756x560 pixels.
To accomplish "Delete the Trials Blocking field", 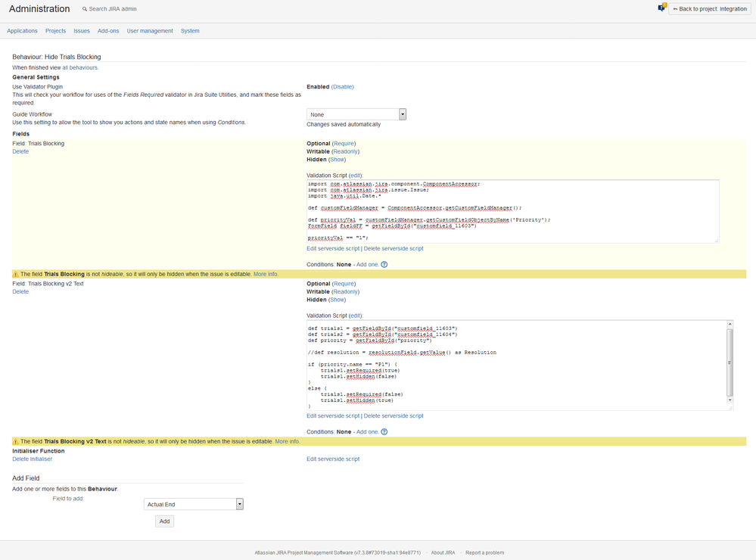I will (x=20, y=151).
